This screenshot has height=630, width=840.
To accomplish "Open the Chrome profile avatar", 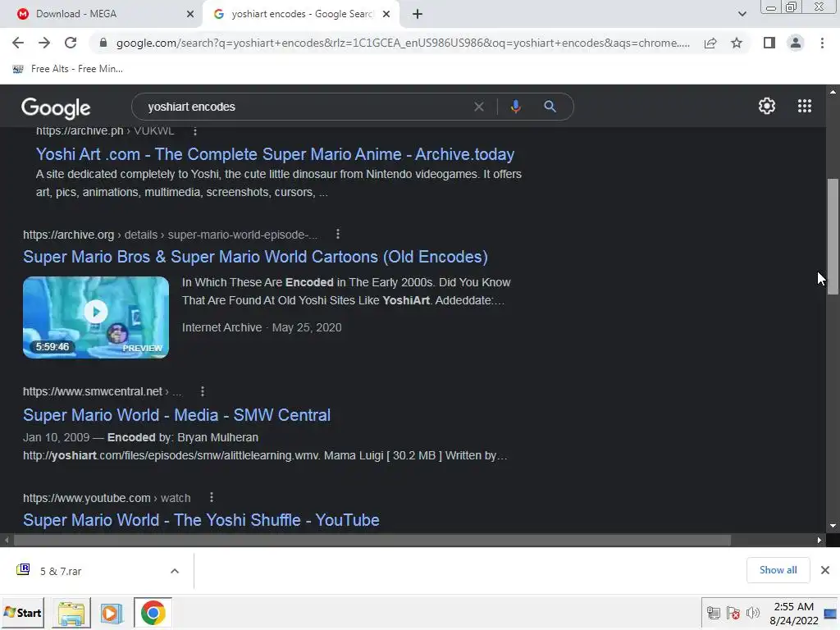I will [x=796, y=43].
